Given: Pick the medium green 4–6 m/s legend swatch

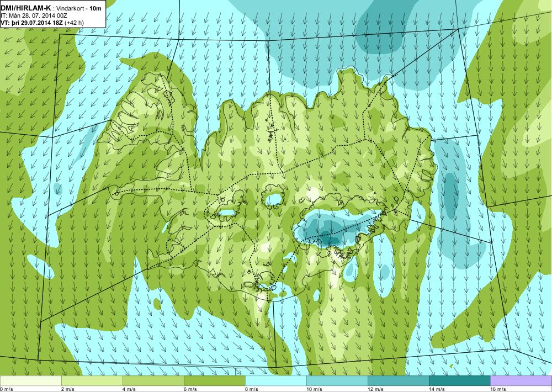Looking at the screenshot, I should (153, 381).
